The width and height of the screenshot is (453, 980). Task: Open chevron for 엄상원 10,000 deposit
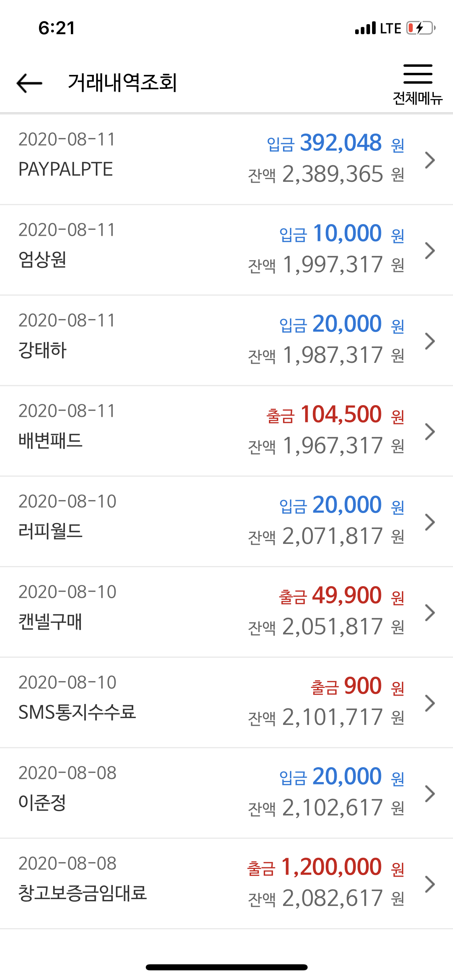[x=430, y=251]
